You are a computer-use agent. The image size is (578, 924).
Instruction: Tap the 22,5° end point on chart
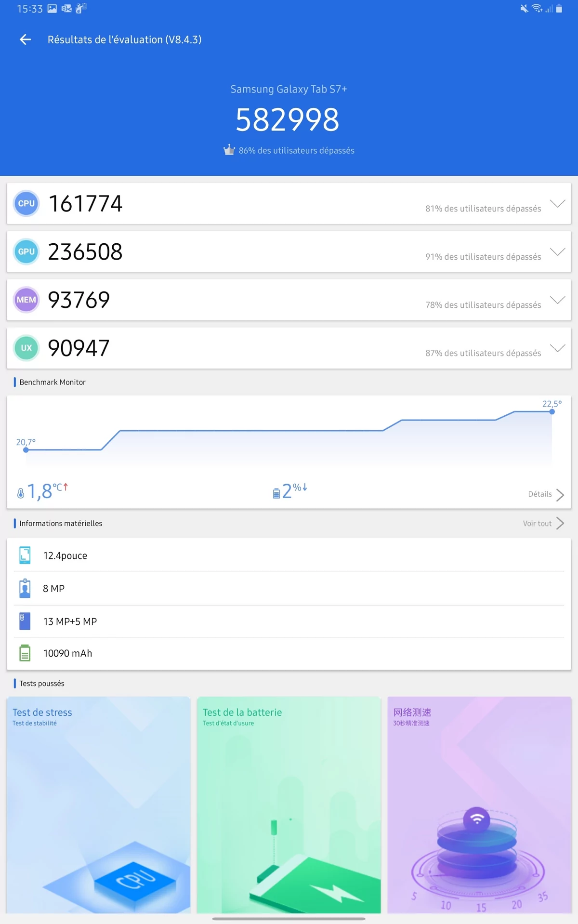point(552,411)
